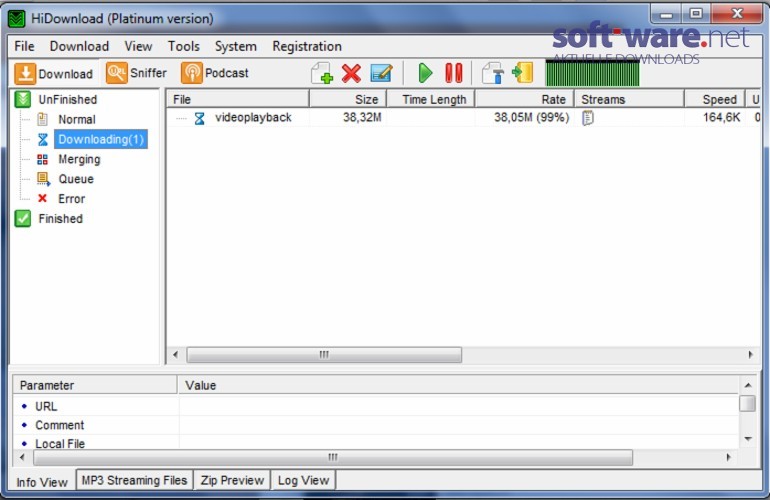Image resolution: width=770 pixels, height=500 pixels.
Task: Click info panel horizontal scrollbar thumb
Action: pyautogui.click(x=333, y=458)
